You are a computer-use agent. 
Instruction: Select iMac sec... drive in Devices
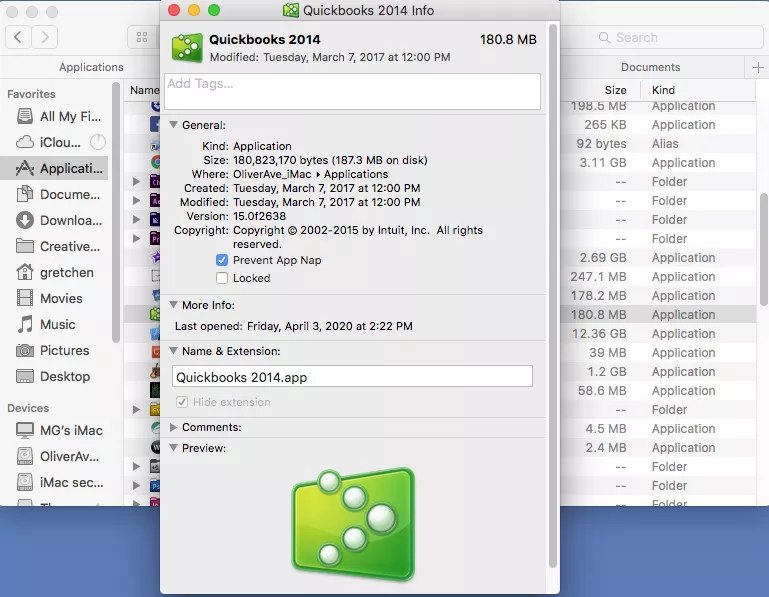pos(59,482)
